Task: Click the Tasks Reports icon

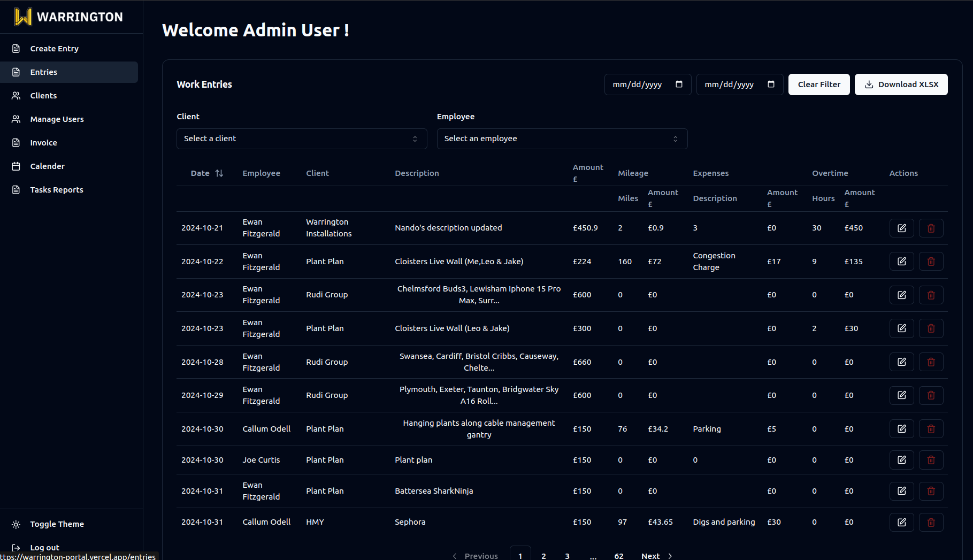Action: coord(16,189)
